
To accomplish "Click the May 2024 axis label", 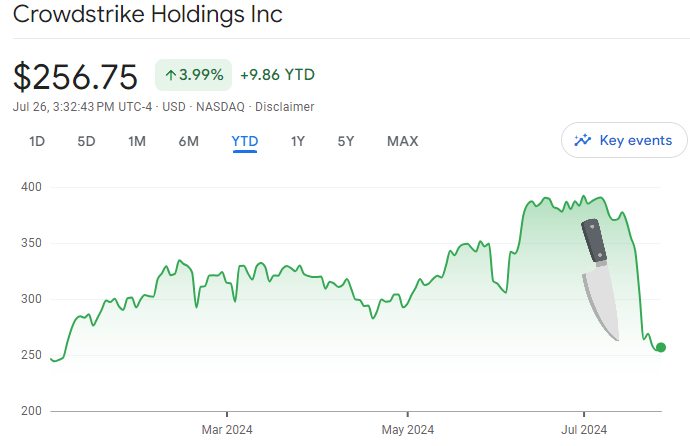I will (x=408, y=431).
